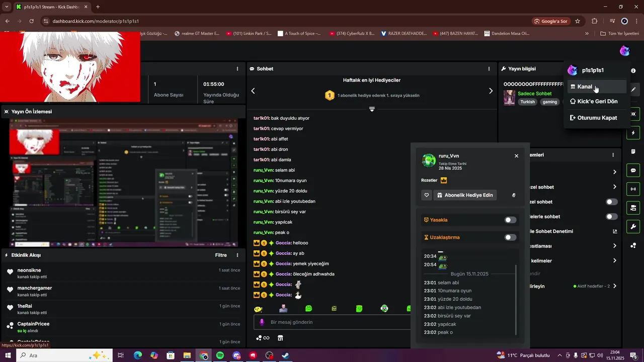Go to previous gifter leaderboard with left arrow
The height and width of the screenshot is (362, 644).
coord(253,91)
